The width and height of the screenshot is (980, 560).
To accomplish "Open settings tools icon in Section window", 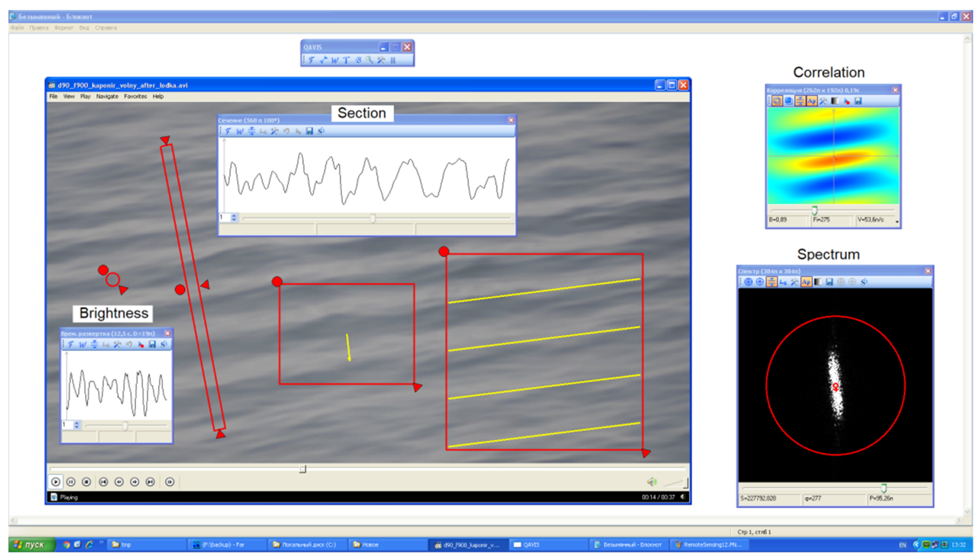I will [x=274, y=131].
